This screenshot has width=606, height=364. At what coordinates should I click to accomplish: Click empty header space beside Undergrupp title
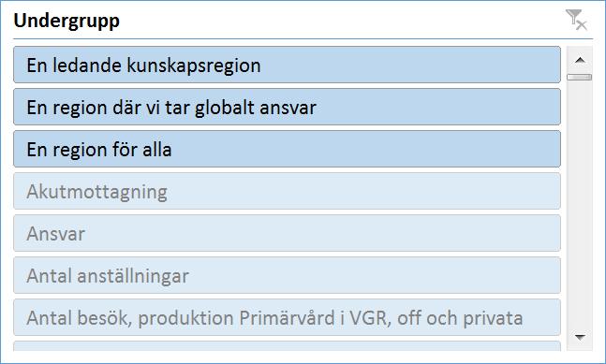(x=340, y=20)
